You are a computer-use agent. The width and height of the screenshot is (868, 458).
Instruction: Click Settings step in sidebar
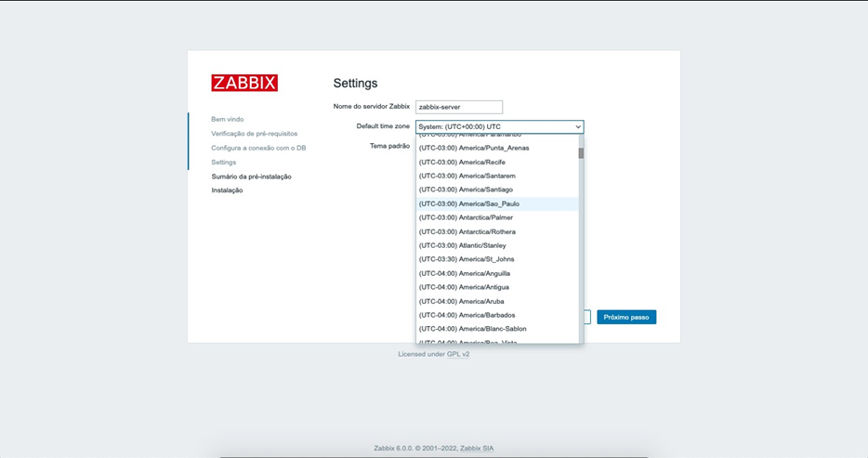tap(224, 162)
